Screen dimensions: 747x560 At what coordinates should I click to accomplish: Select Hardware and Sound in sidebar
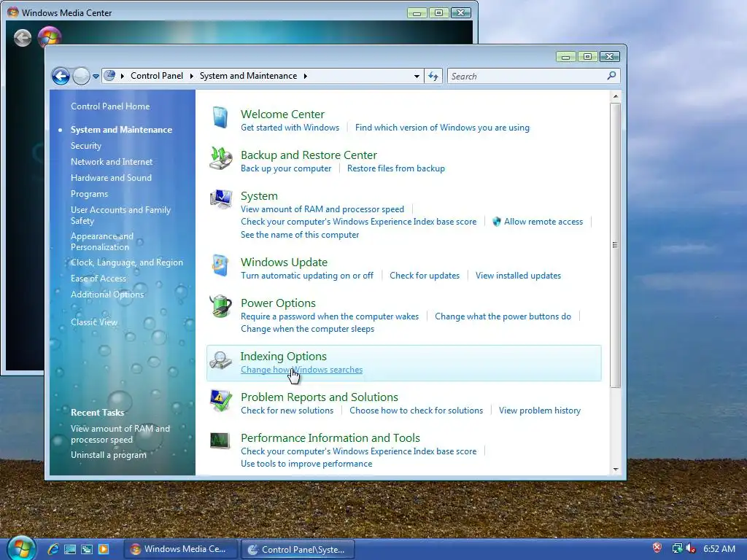111,178
